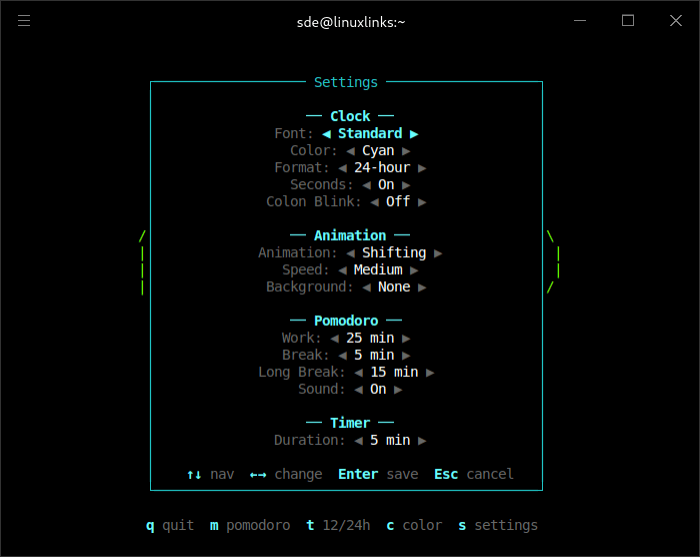Click Esc cancel hint

474,475
